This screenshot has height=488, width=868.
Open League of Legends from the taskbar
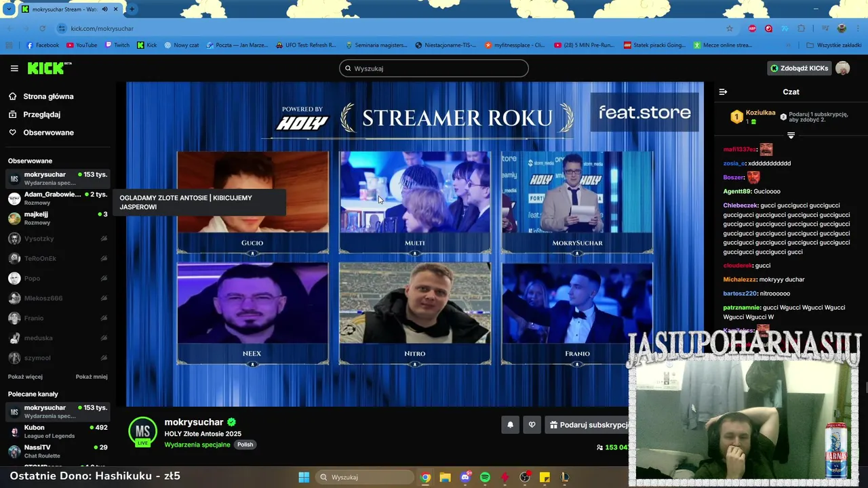tap(564, 477)
